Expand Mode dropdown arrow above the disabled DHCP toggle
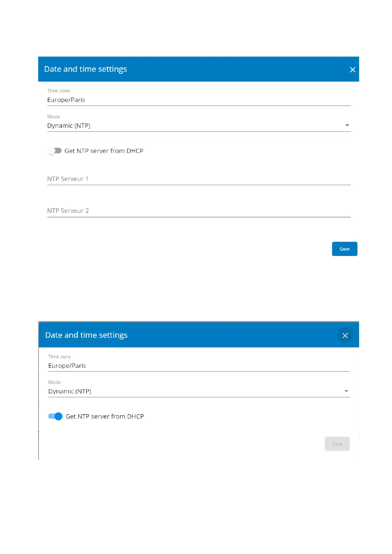The image size is (392, 554). pos(347,125)
